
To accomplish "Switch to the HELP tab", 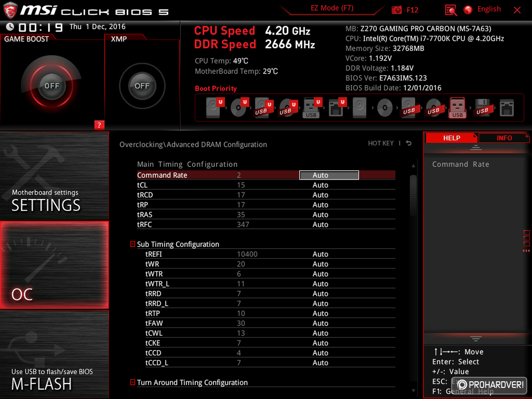I will pyautogui.click(x=451, y=138).
